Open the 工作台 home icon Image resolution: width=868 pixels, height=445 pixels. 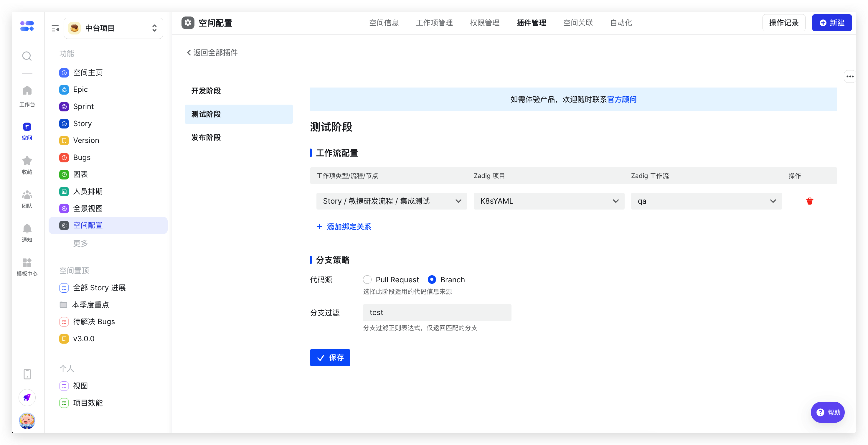click(27, 90)
